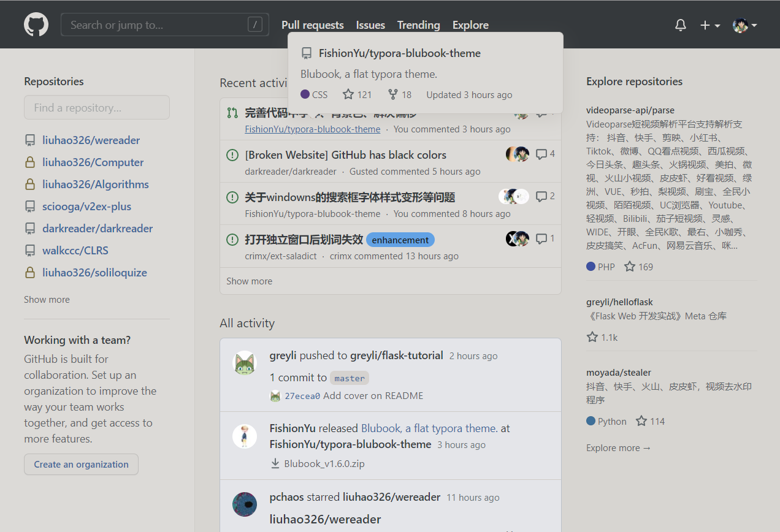The width and height of the screenshot is (780, 532).
Task: Open the profile avatar dropdown menu
Action: [x=741, y=25]
